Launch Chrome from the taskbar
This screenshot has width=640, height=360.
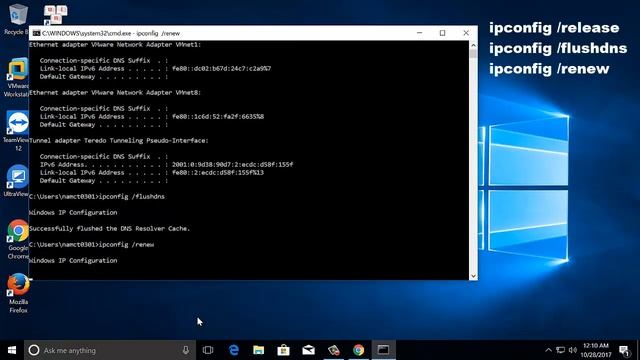(358, 350)
